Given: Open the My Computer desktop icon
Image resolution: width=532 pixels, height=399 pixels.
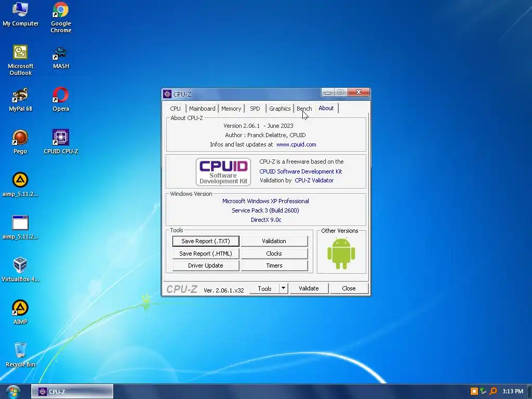Looking at the screenshot, I should (20, 14).
